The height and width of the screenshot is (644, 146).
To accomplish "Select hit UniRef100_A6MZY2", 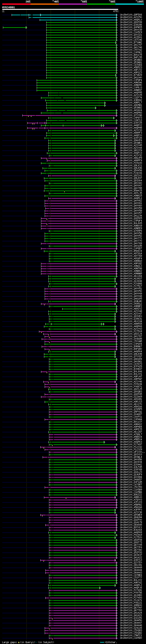I will pyautogui.click(x=131, y=309).
